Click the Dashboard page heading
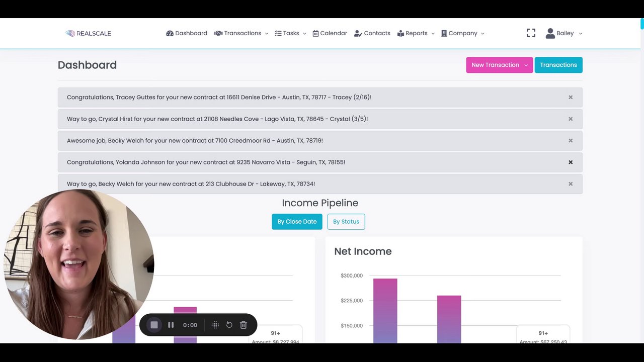The width and height of the screenshot is (644, 362). 87,65
